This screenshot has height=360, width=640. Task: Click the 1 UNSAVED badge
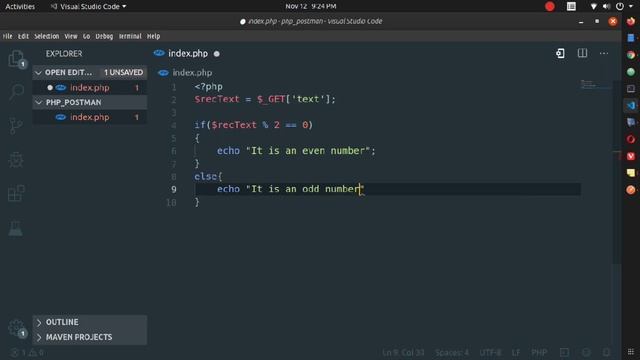pyautogui.click(x=123, y=73)
